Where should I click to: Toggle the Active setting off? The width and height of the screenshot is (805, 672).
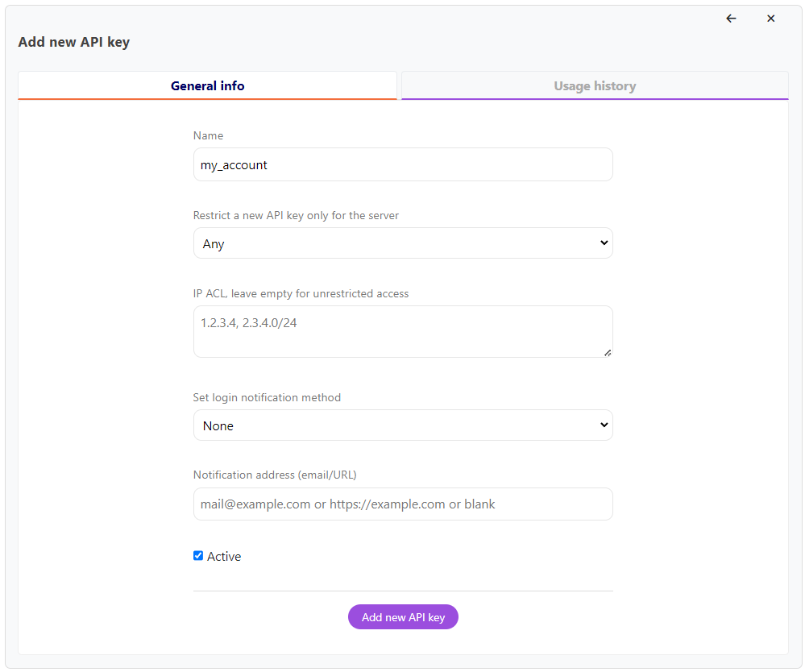click(x=197, y=555)
